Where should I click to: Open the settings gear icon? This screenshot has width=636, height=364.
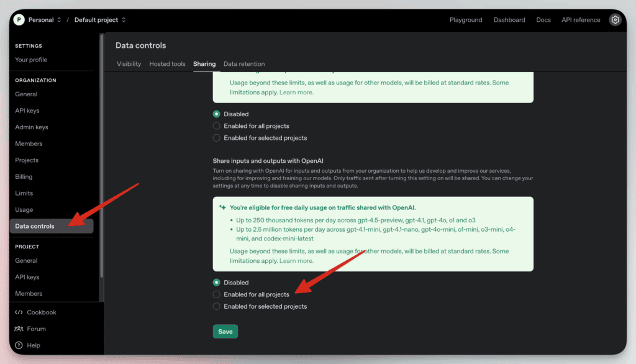click(615, 19)
